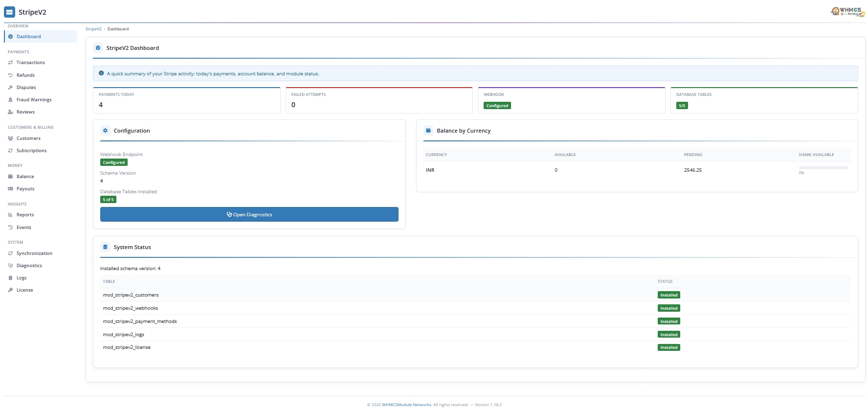Click the System Status database icon
Screen dimensions: 868x412
tap(105, 247)
